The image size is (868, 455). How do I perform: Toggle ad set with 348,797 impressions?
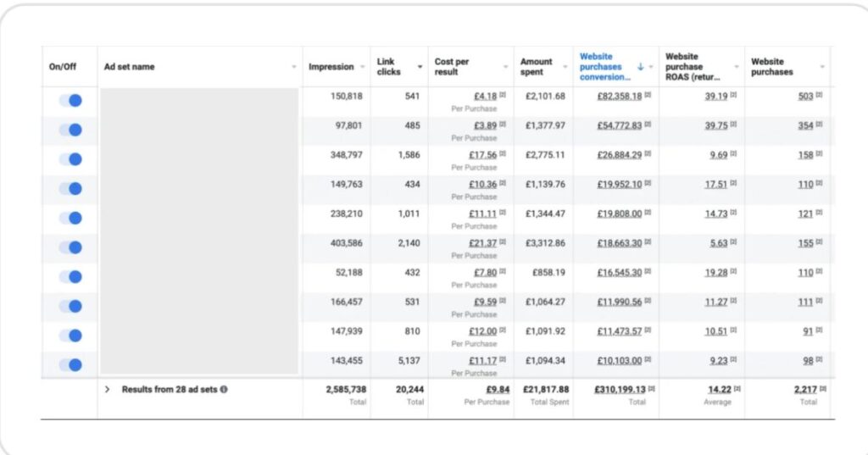click(x=70, y=159)
